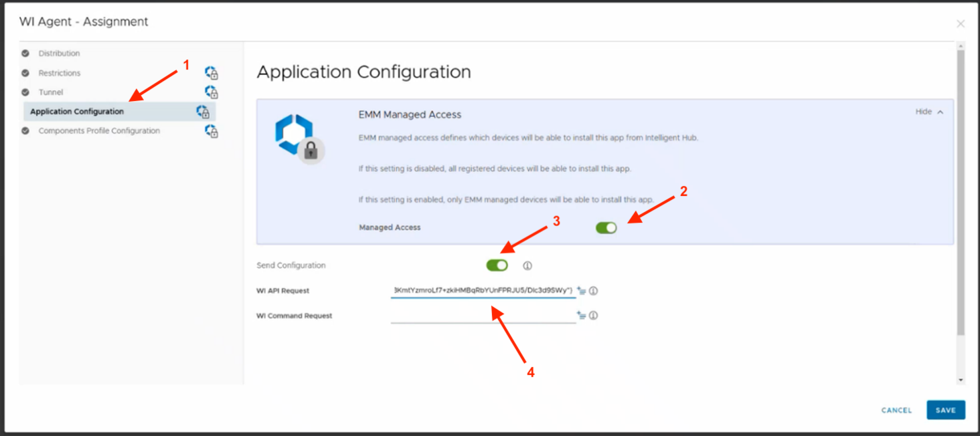Image resolution: width=980 pixels, height=436 pixels.
Task: Click the Cancel button
Action: pos(896,410)
